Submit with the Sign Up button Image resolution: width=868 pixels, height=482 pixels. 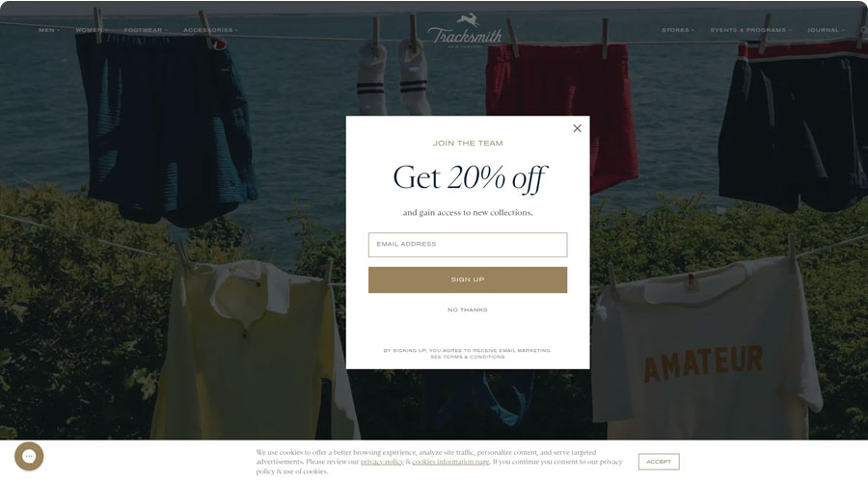coord(468,280)
